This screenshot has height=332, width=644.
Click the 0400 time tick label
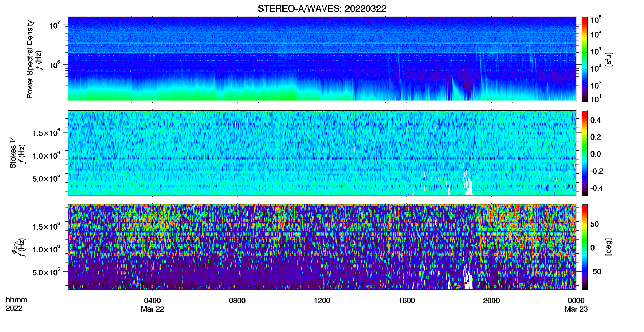[152, 301]
